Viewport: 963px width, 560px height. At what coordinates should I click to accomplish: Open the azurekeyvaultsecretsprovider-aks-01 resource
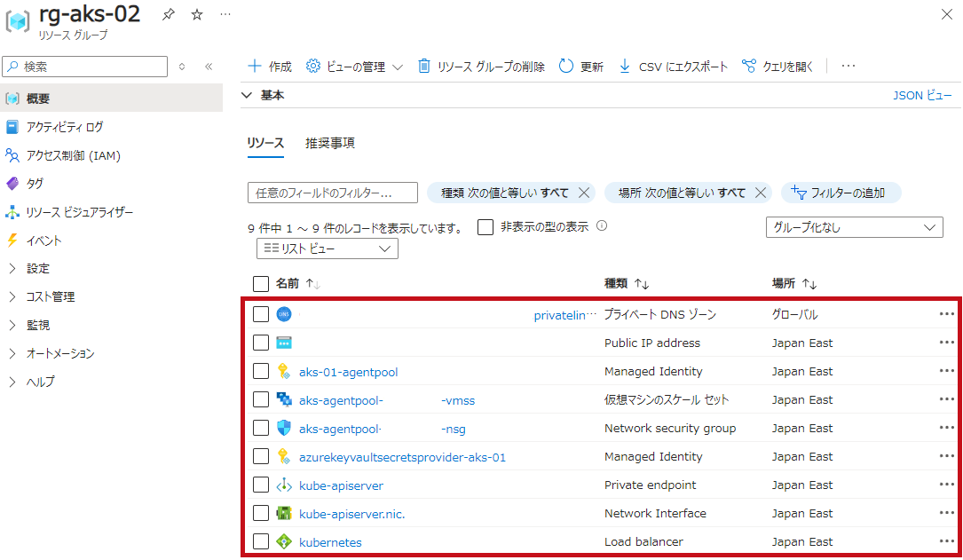tap(402, 457)
